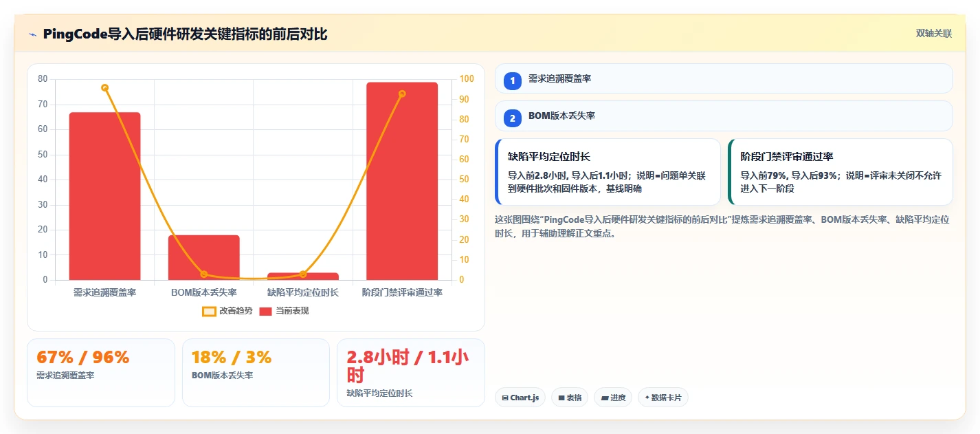Click the text 导入前79%, 导入后93%

pyautogui.click(x=790, y=175)
